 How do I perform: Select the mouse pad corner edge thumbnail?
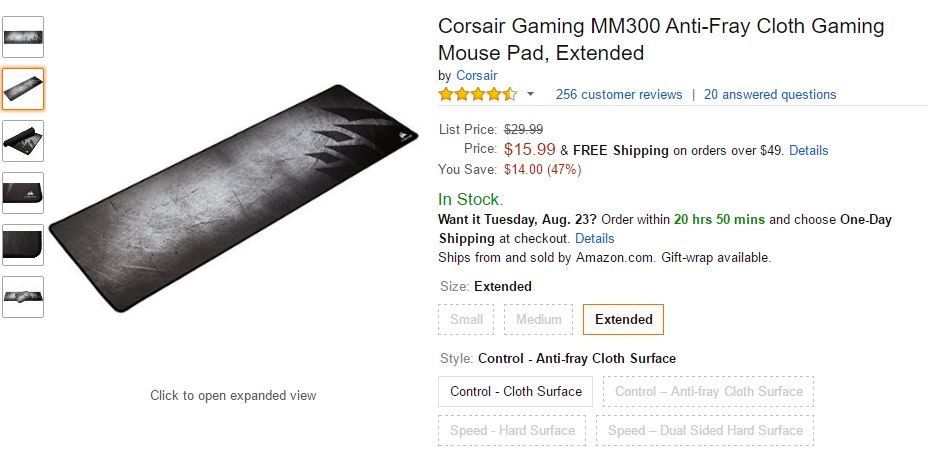23,245
